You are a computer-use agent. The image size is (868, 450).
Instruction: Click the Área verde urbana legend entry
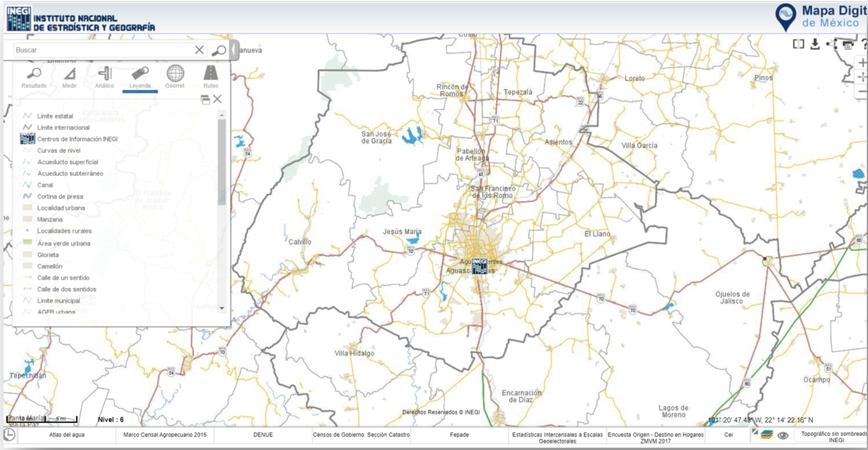click(64, 243)
